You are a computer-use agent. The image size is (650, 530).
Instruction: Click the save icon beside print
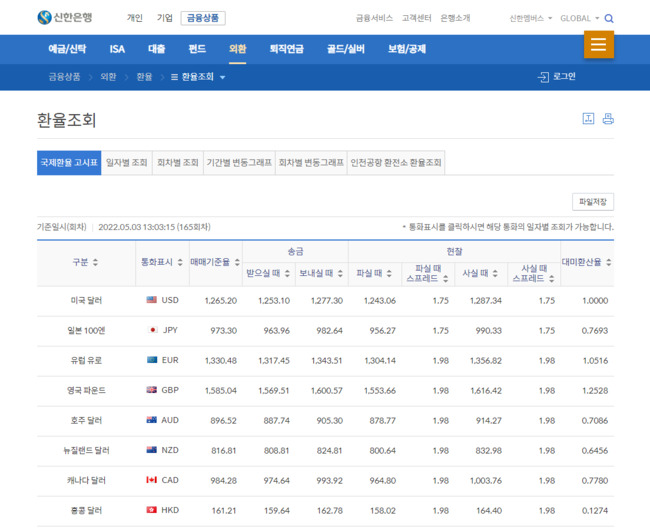click(588, 119)
